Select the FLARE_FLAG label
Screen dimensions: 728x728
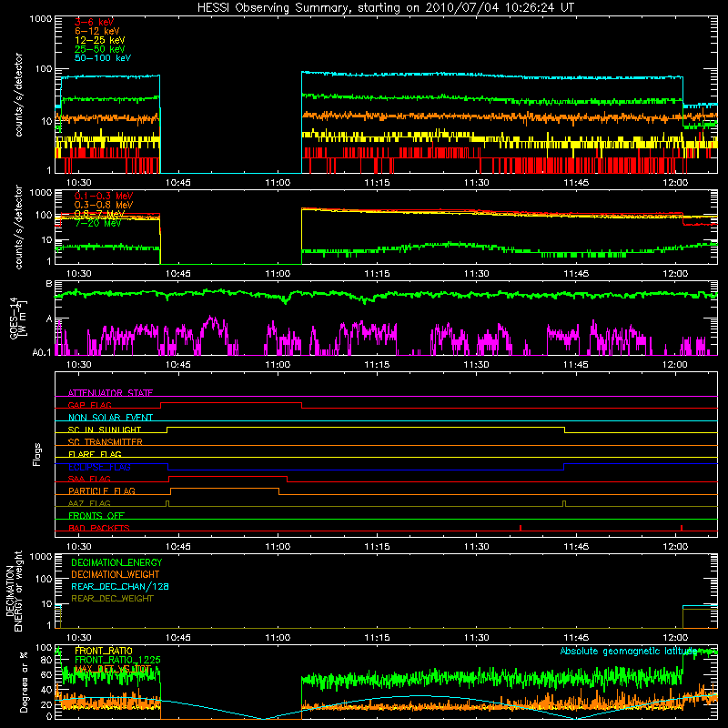(95, 454)
